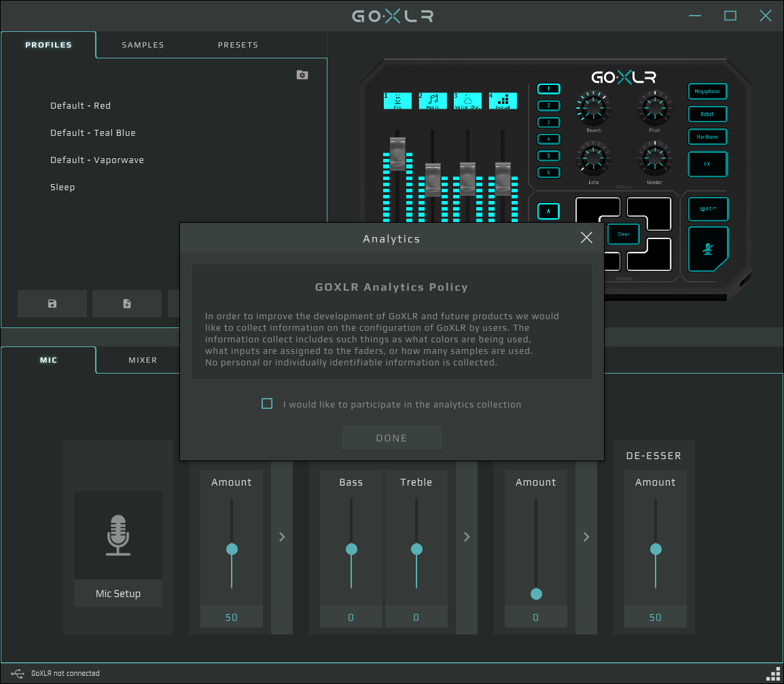Click Done in the Analytics dialog

391,437
